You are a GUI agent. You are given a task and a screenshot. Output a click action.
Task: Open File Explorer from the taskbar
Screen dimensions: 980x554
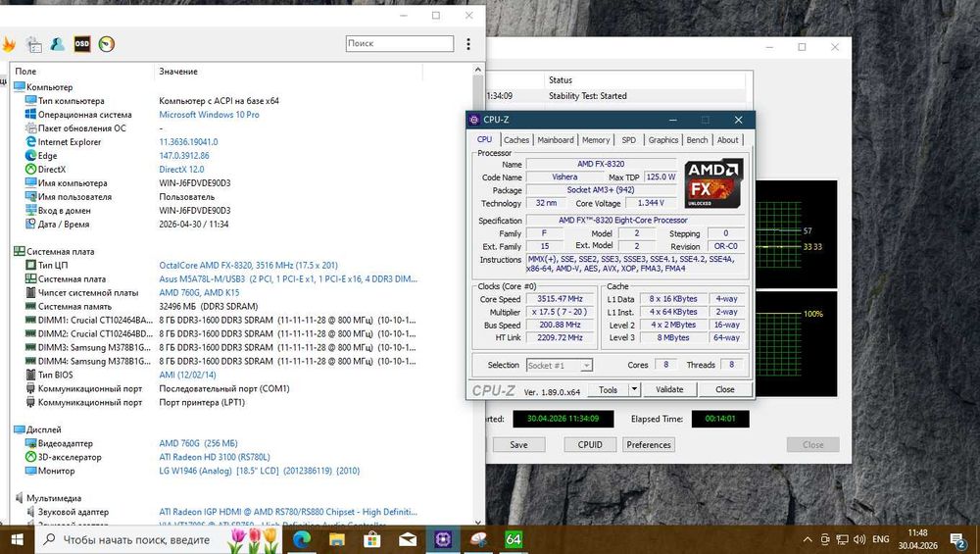[337, 539]
